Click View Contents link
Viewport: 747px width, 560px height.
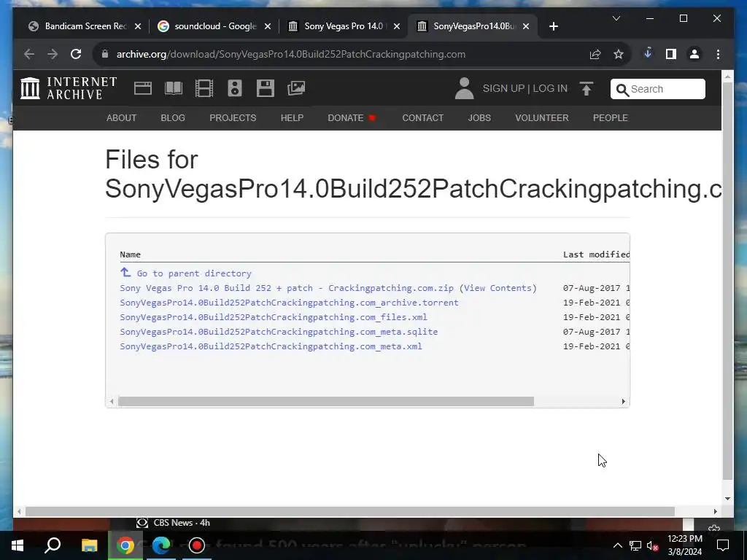498,288
